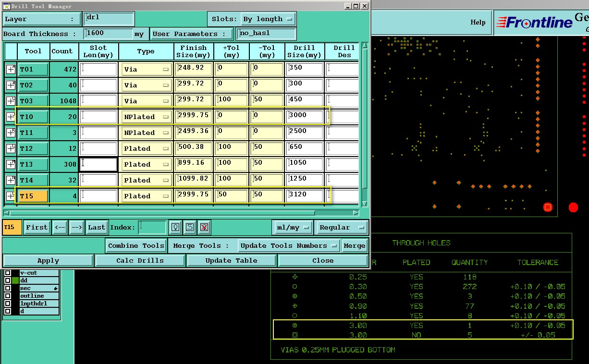Open Type dropdown for T01 row
589x364 pixels.
[147, 69]
